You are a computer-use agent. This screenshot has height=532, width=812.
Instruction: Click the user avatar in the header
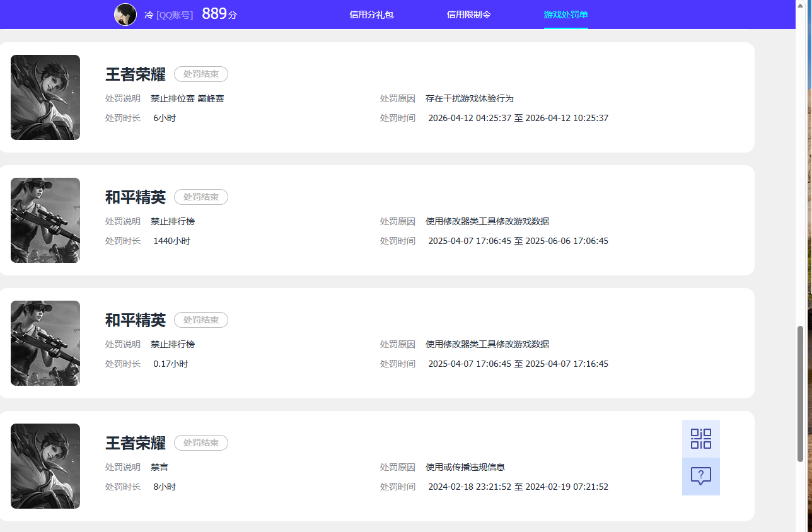coord(125,14)
